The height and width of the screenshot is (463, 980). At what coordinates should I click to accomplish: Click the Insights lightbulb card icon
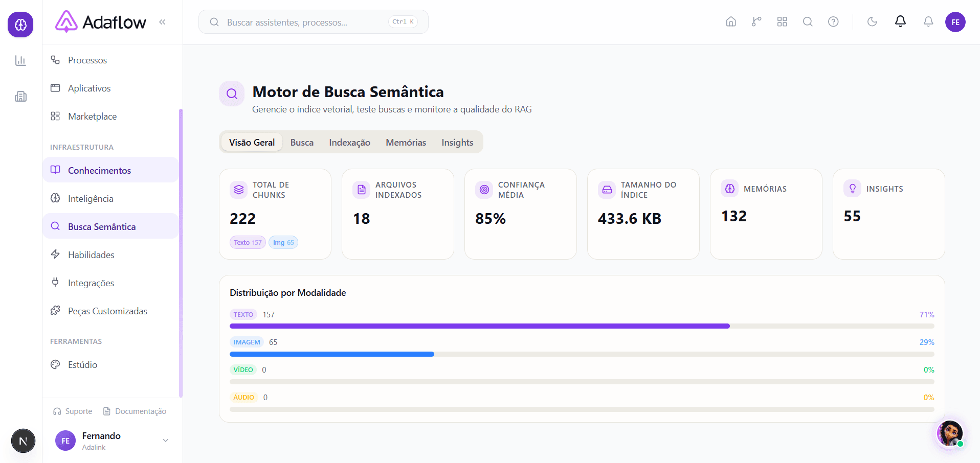[x=853, y=189]
